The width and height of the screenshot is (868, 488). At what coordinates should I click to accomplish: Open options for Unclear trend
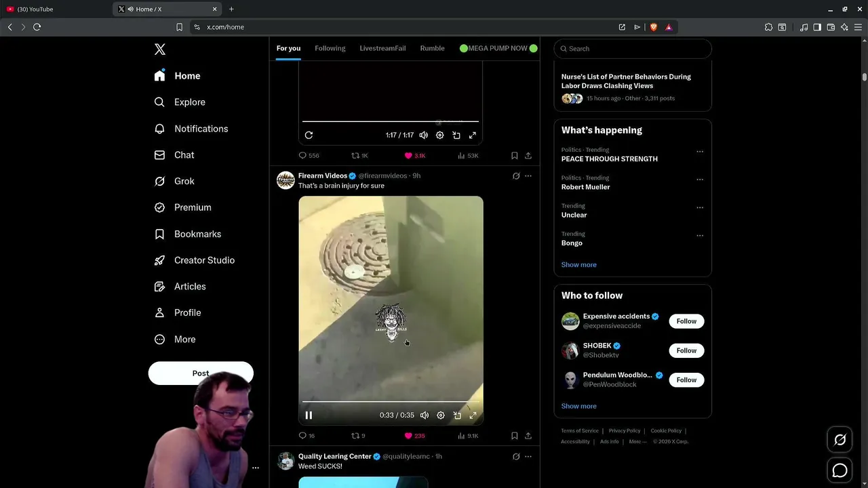pos(700,207)
